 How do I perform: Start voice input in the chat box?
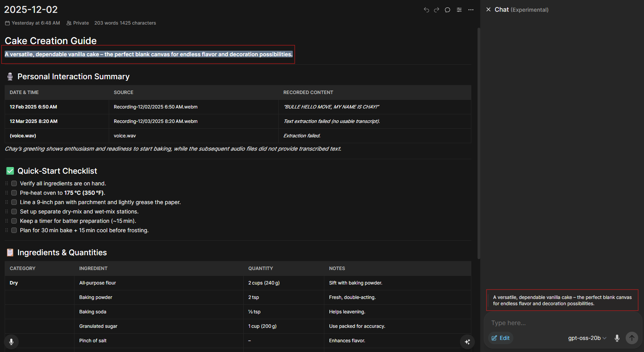coord(617,338)
